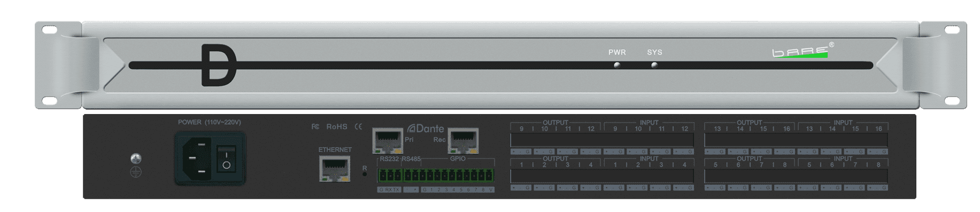
Task: Flip the power rocker switch
Action: (x=226, y=160)
